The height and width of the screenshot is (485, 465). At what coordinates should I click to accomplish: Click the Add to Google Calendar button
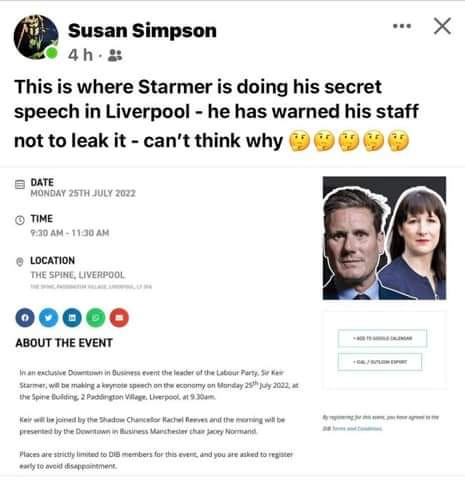[382, 338]
